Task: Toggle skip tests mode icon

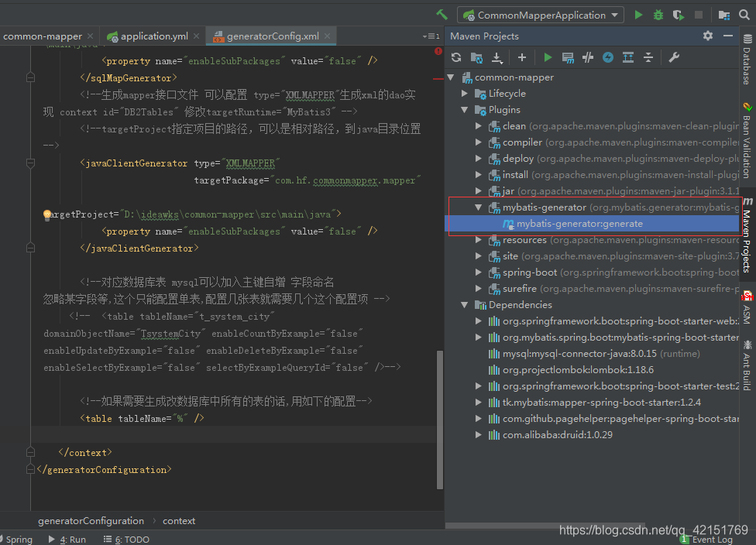Action: tap(608, 58)
